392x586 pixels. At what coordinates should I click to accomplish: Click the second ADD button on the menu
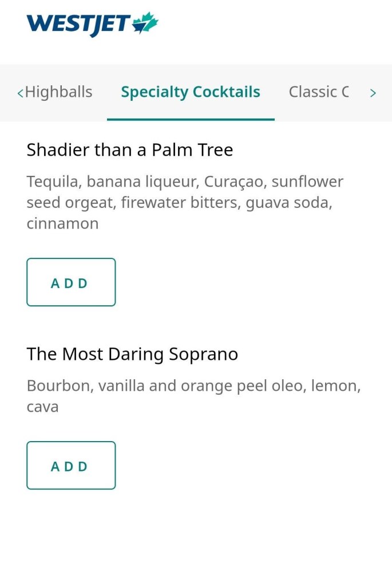click(x=71, y=466)
